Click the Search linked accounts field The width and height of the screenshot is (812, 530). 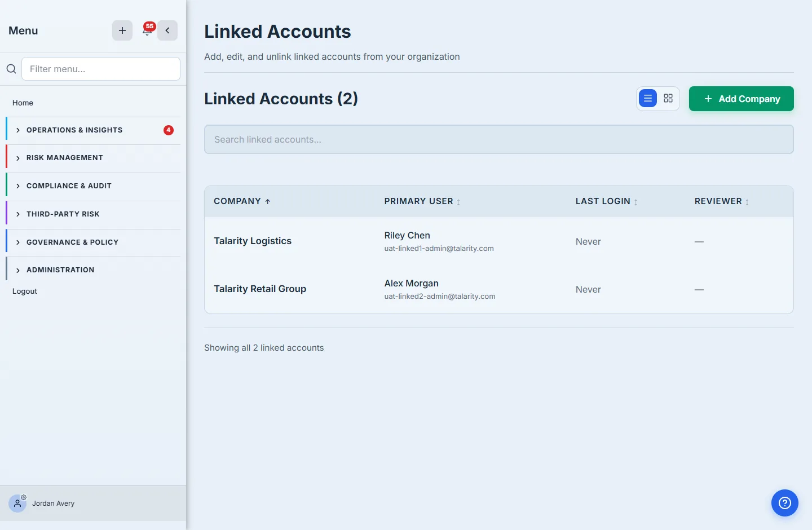point(499,139)
